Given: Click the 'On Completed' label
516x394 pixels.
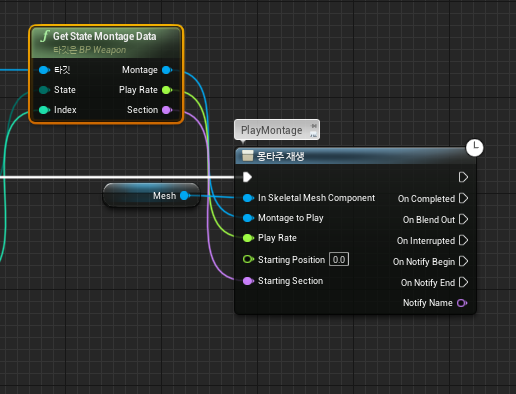Looking at the screenshot, I should point(426,199).
